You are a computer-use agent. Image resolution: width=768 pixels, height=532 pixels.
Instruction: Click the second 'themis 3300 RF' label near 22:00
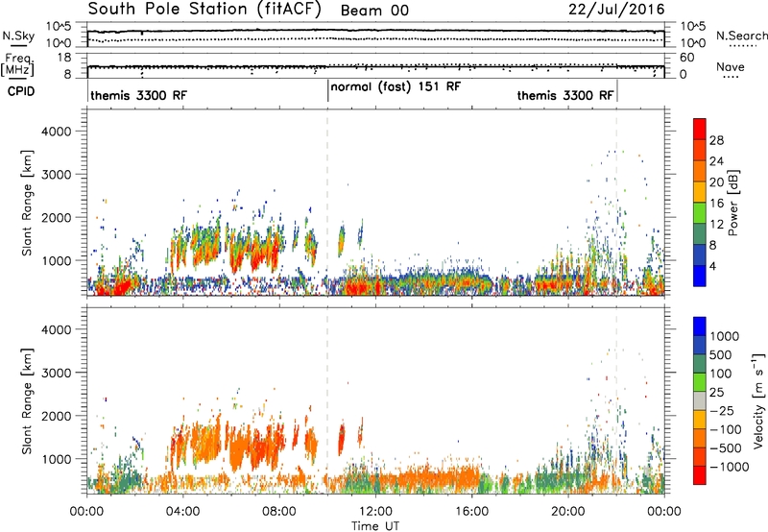565,95
